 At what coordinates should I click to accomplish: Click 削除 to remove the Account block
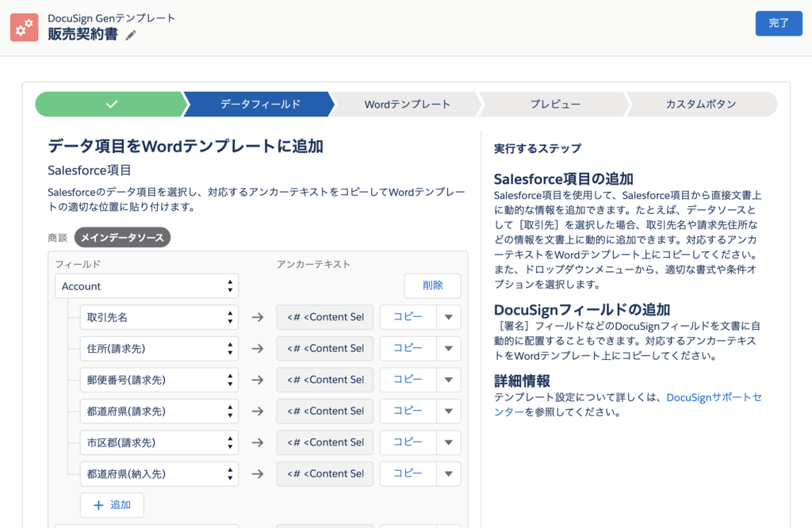point(432,285)
